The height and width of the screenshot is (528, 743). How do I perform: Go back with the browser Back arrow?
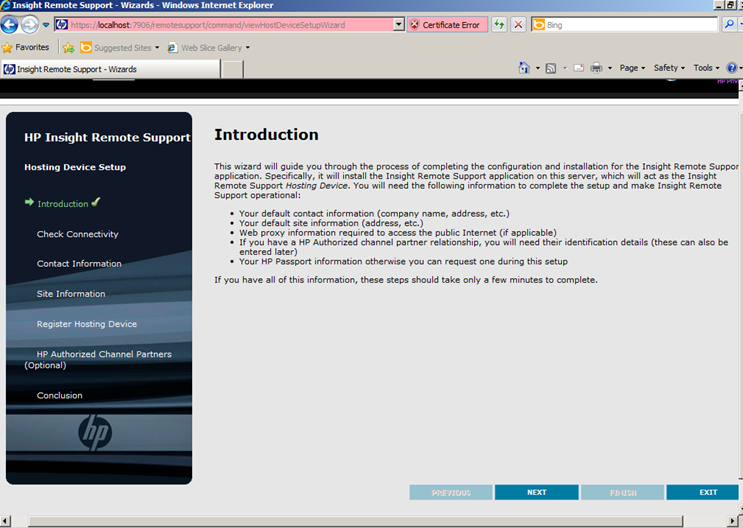point(9,25)
